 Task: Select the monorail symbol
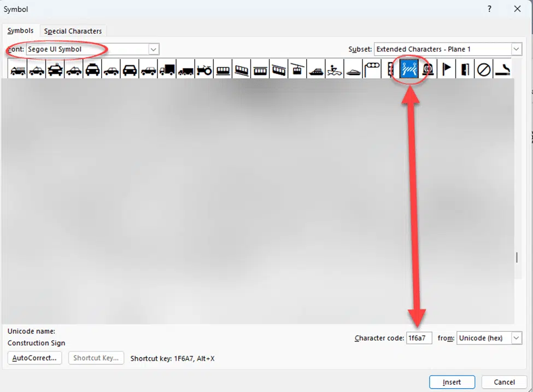click(223, 69)
